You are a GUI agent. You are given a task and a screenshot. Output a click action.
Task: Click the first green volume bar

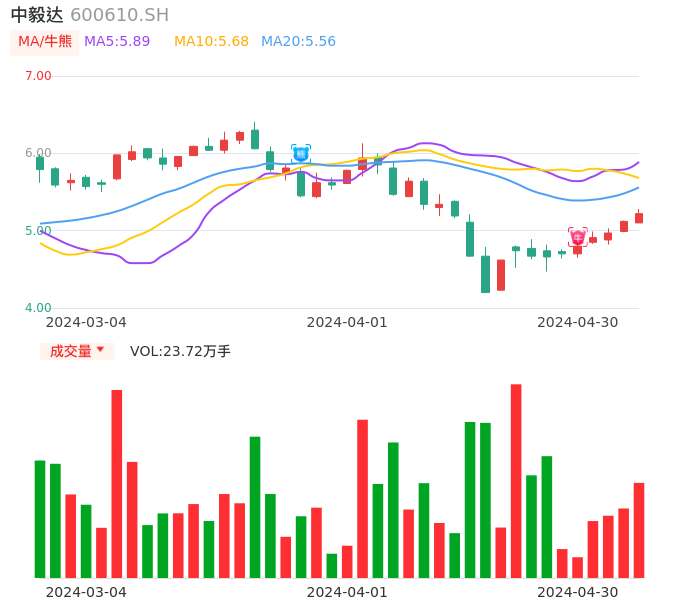pyautogui.click(x=40, y=518)
